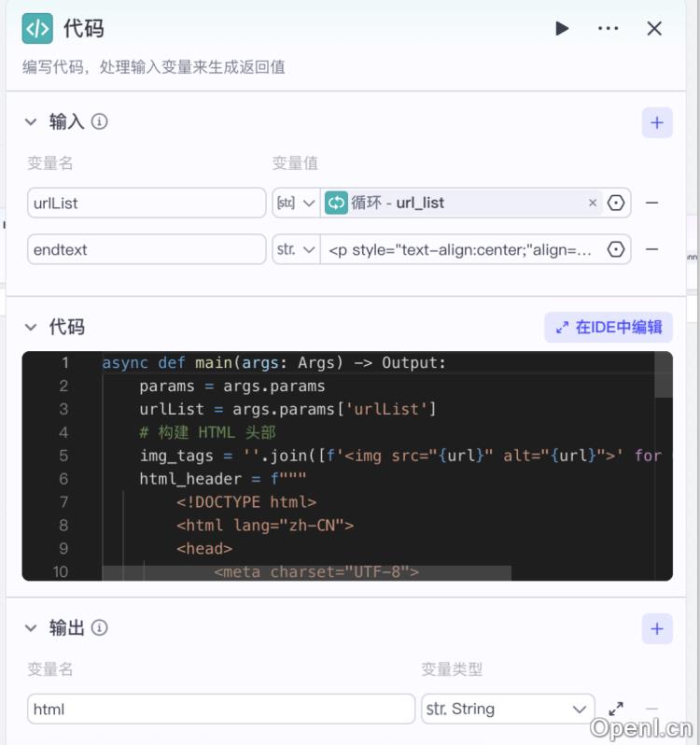Click the code editor vertical scrollbar
The height and width of the screenshot is (745, 700).
(x=663, y=375)
